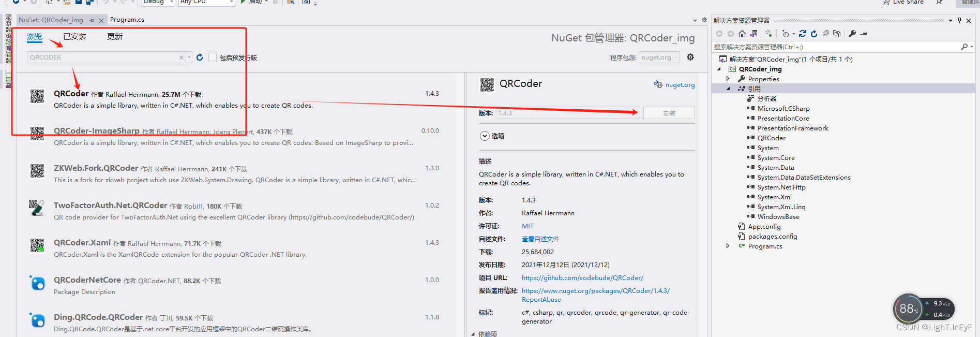980x337 pixels.
Task: Open the nuget.org package source dropdown
Action: [659, 57]
